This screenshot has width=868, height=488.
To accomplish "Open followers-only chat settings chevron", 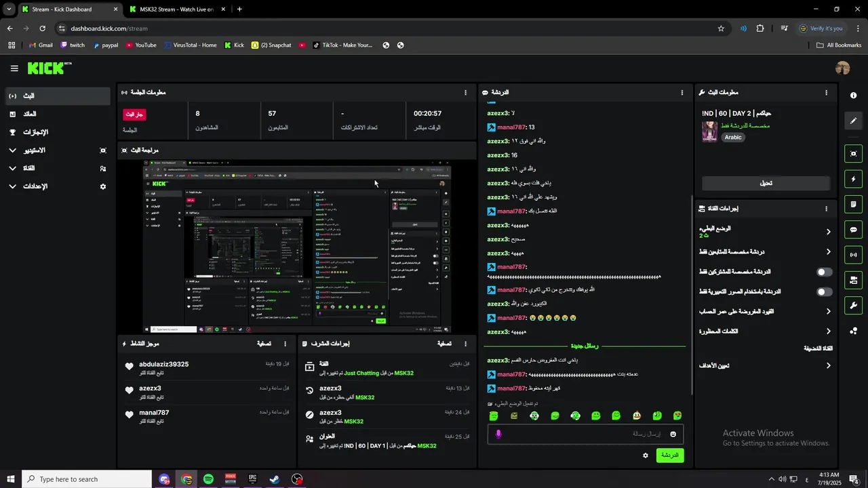I will [x=828, y=252].
